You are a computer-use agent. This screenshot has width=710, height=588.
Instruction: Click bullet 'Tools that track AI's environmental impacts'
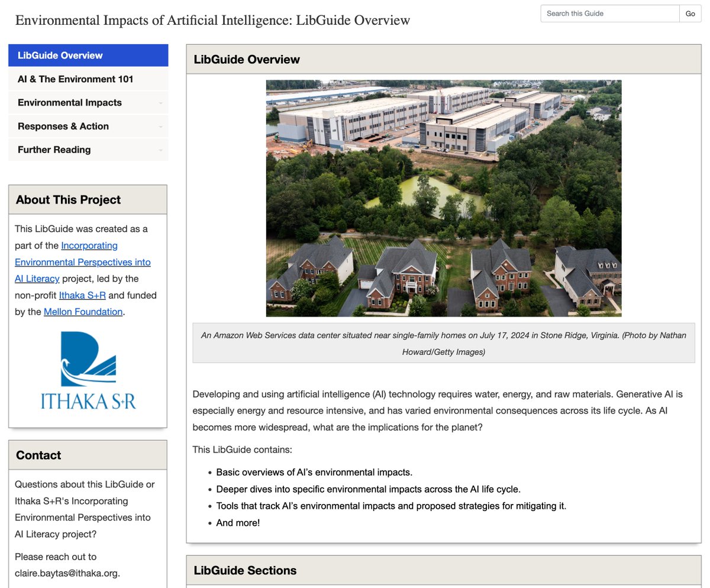[x=391, y=506]
